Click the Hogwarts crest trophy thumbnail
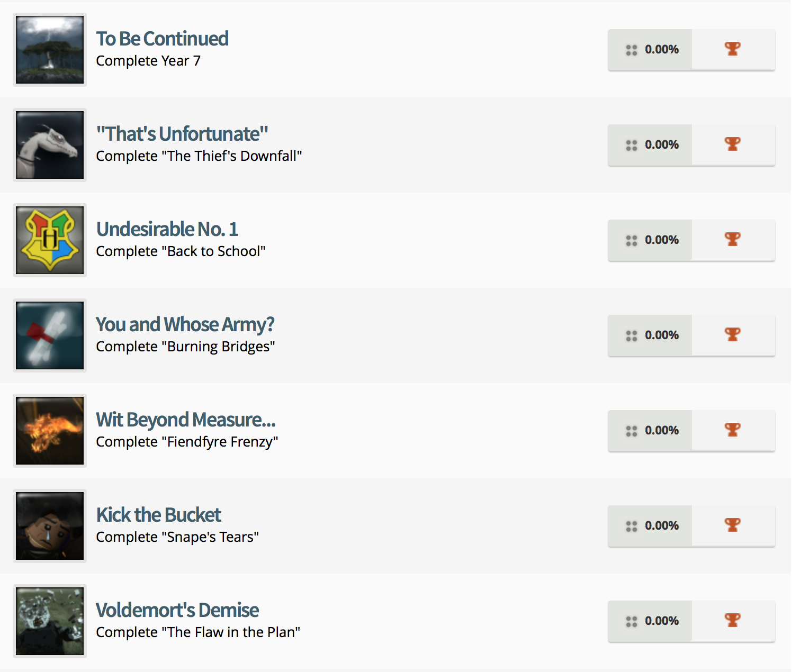Image resolution: width=792 pixels, height=672 pixels. [x=50, y=240]
